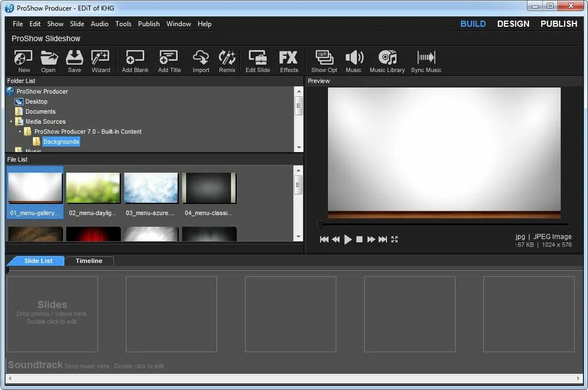Click the preview seek bar

click(x=444, y=225)
